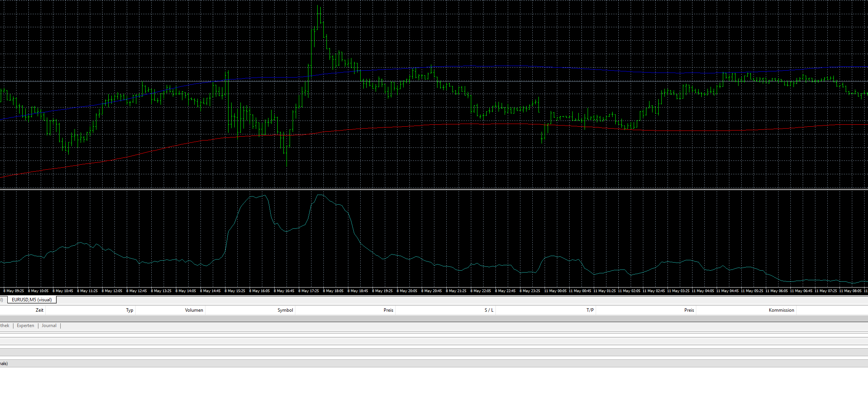
Task: Click the '11 May 05:25' time label
Action: point(752,291)
